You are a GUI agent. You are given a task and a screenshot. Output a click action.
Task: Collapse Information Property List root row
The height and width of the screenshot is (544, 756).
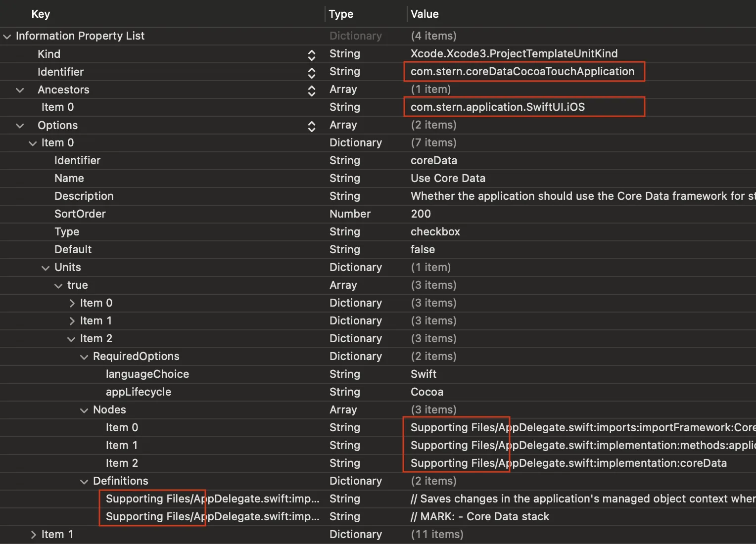[7, 36]
